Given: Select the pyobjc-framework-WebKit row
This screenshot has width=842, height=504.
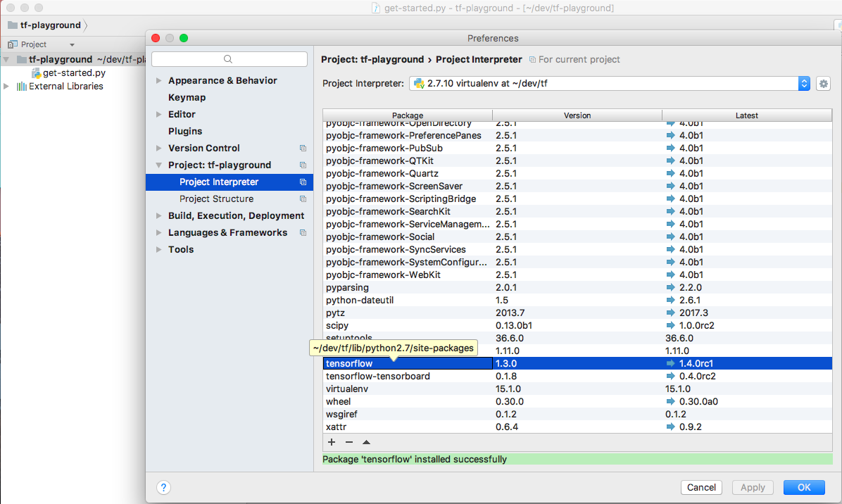Looking at the screenshot, I should (x=577, y=275).
